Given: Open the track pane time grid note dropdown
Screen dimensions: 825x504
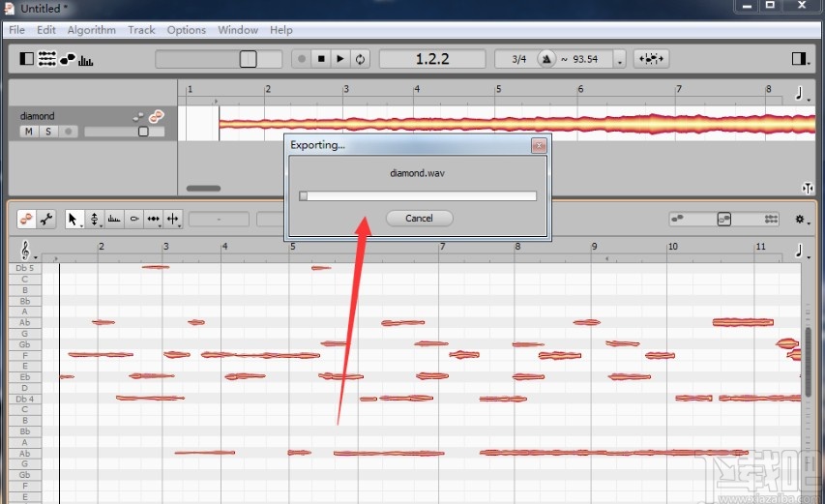Looking at the screenshot, I should pos(802,94).
